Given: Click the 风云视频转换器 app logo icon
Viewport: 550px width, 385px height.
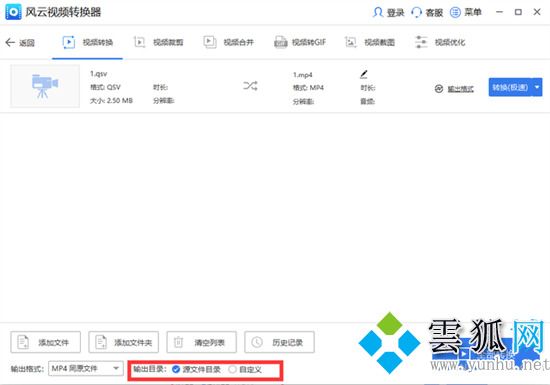Looking at the screenshot, I should pos(13,12).
